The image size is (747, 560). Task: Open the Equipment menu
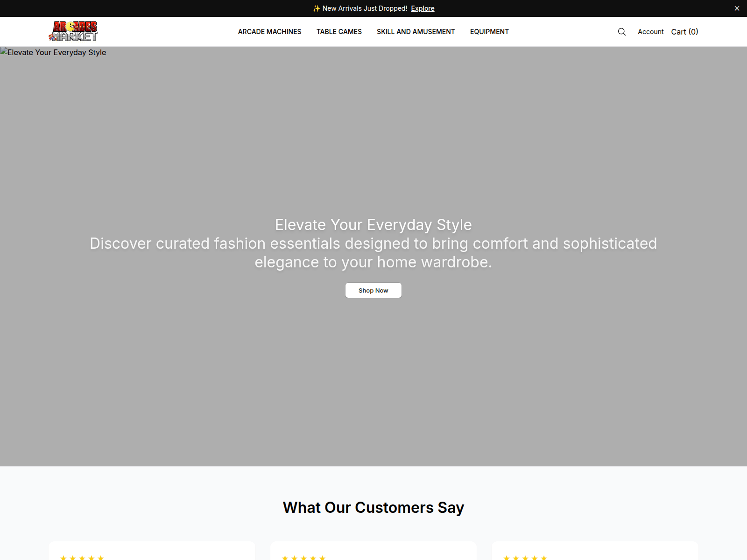click(489, 32)
